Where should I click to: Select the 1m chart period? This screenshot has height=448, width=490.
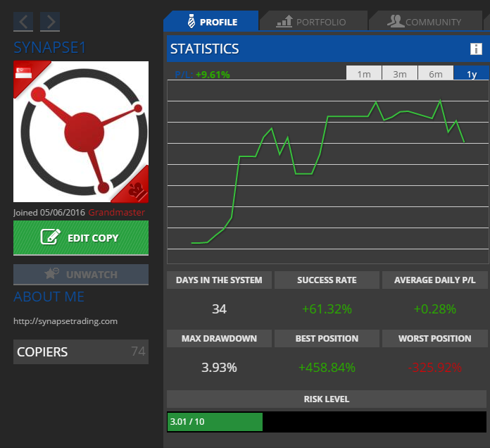coord(364,74)
